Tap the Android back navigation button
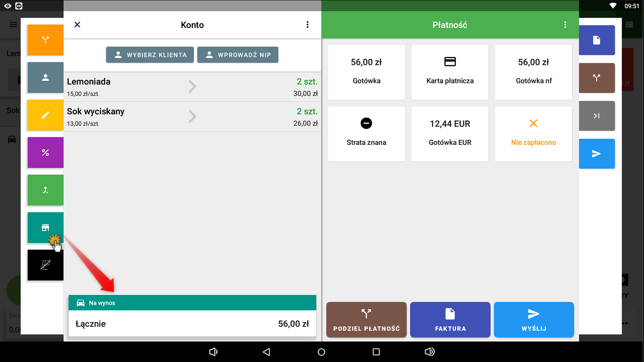Viewport: 644px width, 362px height. (266, 352)
